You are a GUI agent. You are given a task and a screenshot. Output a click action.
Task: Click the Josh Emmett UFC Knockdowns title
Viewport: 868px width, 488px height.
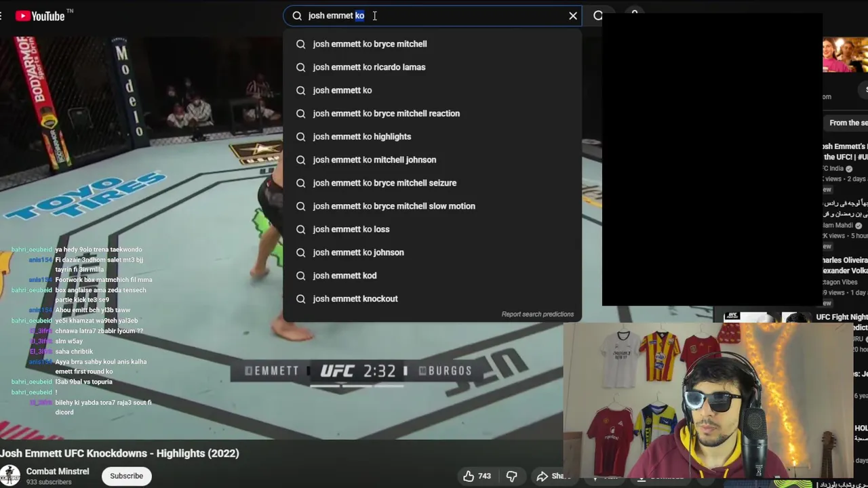[x=119, y=453]
